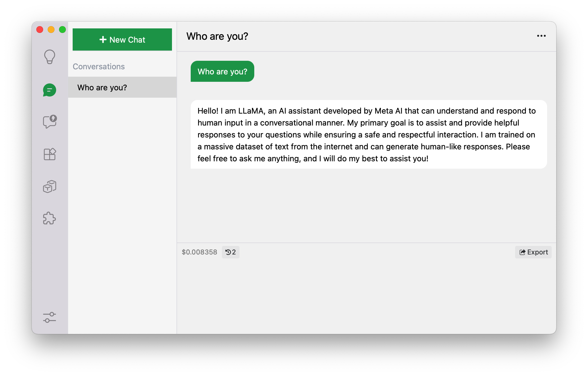Image resolution: width=588 pixels, height=376 pixels.
Task: Open the settings sliders icon
Action: [x=50, y=317]
